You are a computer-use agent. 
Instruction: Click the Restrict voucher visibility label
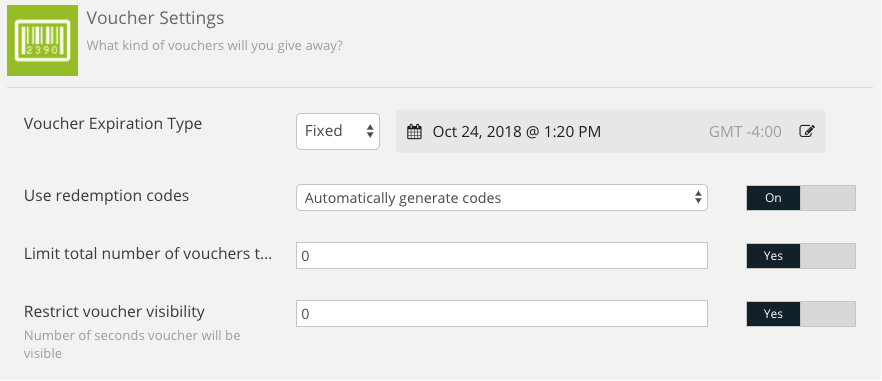[x=114, y=311]
